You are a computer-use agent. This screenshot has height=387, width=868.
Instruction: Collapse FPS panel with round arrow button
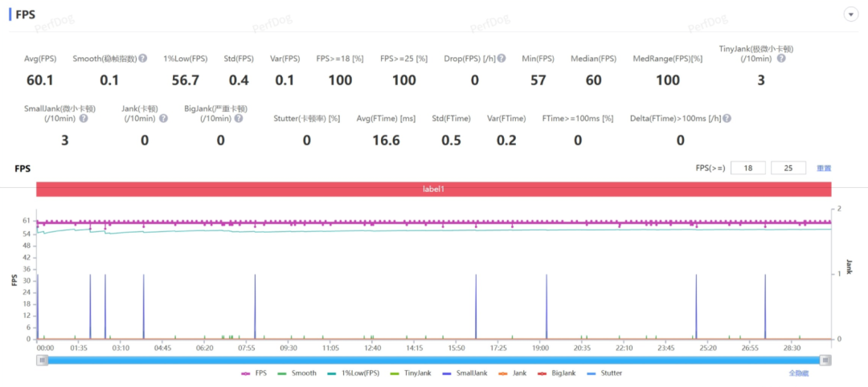coord(850,15)
